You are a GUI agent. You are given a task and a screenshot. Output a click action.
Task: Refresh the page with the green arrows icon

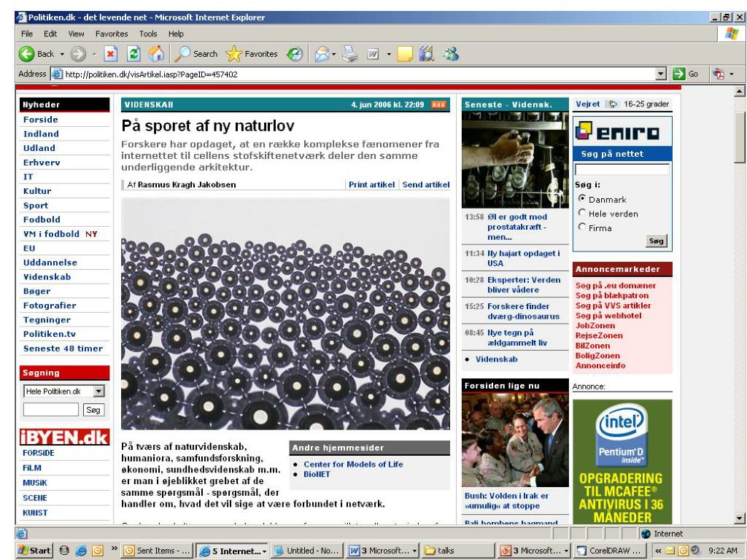pyautogui.click(x=134, y=54)
